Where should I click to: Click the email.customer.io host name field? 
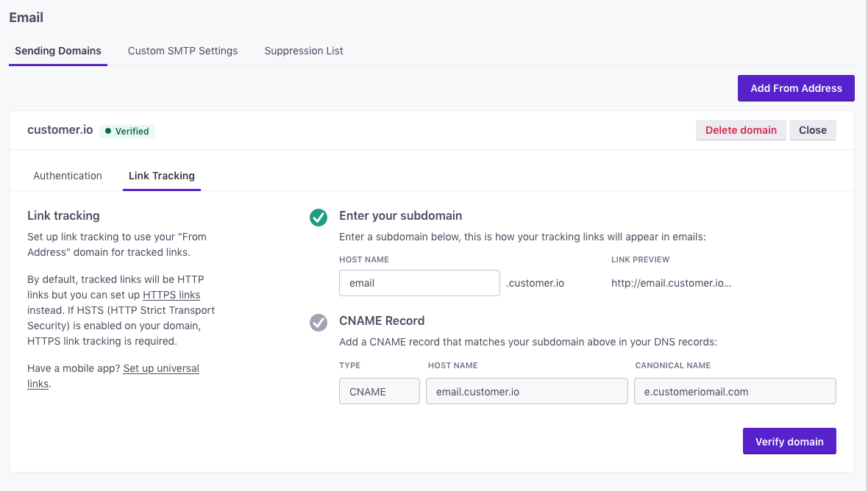pyautogui.click(x=527, y=392)
